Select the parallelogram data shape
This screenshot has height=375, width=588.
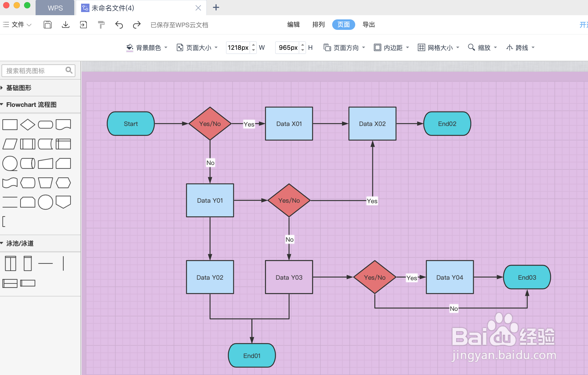10,144
